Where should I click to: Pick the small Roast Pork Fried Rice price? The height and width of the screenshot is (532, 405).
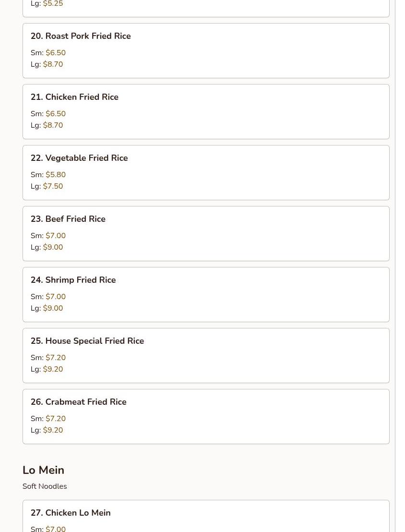pos(56,53)
